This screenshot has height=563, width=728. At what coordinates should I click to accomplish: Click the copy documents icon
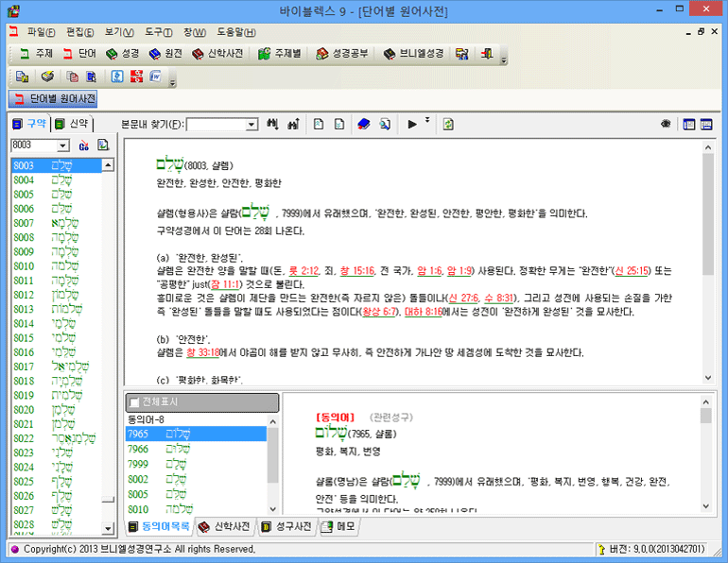tap(72, 77)
